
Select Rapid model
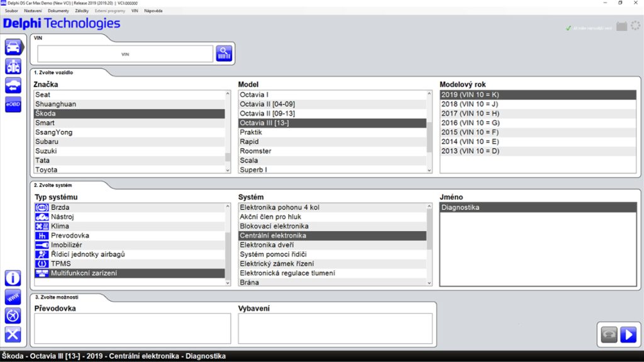pos(332,142)
